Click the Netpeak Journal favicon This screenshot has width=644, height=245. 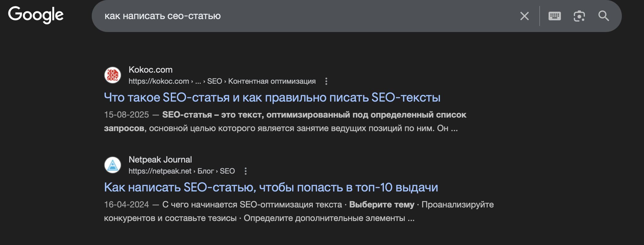click(x=113, y=165)
